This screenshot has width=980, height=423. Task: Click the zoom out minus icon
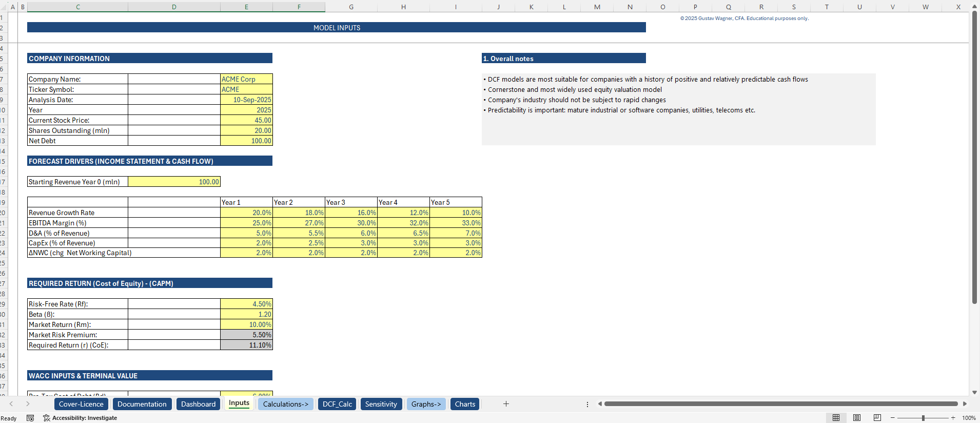pyautogui.click(x=893, y=418)
